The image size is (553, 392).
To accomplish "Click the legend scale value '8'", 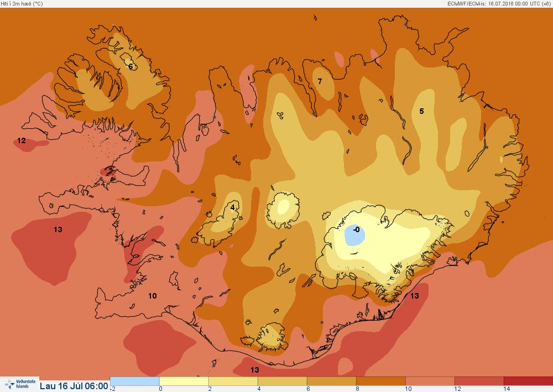I will (358, 389).
